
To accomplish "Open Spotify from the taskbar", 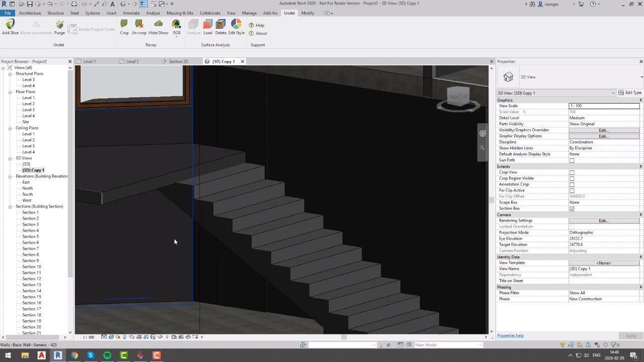I will pyautogui.click(x=107, y=355).
